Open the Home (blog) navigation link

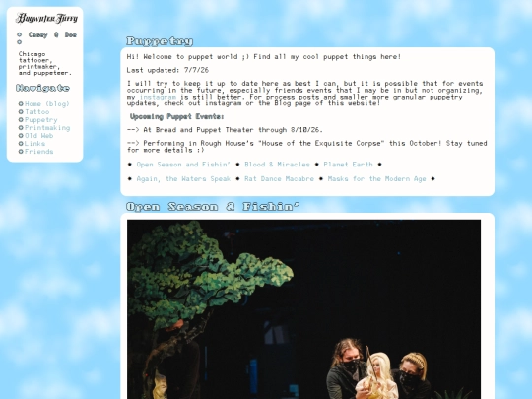click(x=47, y=104)
